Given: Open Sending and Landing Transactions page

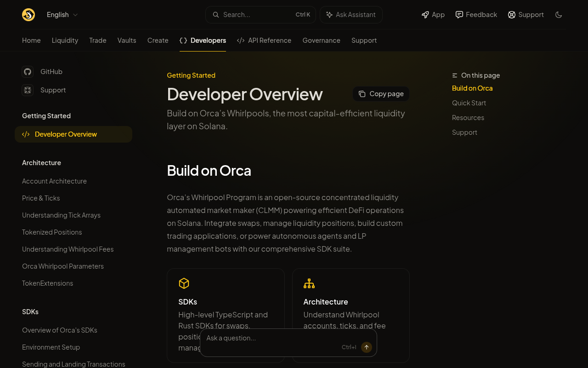Looking at the screenshot, I should pyautogui.click(x=73, y=364).
